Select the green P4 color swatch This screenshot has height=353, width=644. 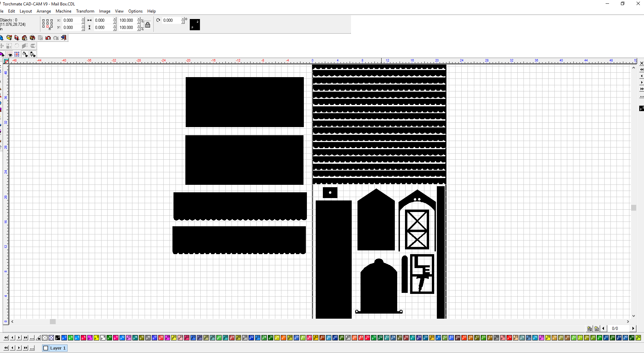coord(71,338)
